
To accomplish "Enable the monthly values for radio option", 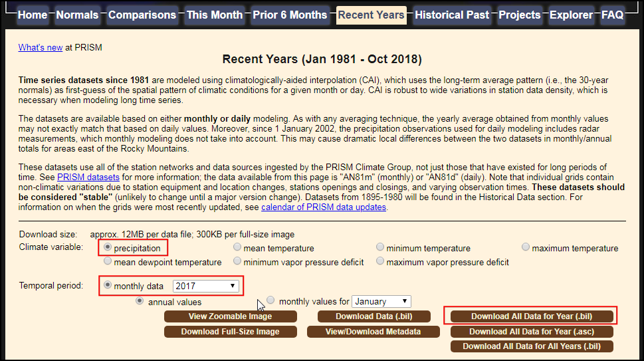I will point(270,300).
